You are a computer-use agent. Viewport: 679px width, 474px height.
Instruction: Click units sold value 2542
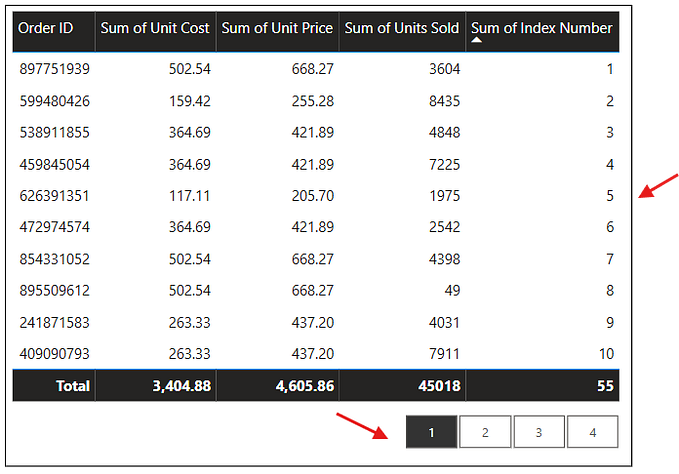click(444, 227)
